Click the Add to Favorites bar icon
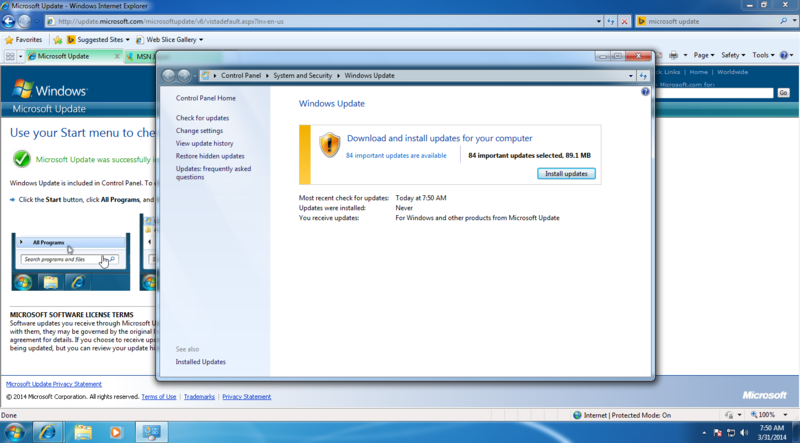The width and height of the screenshot is (800, 443). coord(58,40)
